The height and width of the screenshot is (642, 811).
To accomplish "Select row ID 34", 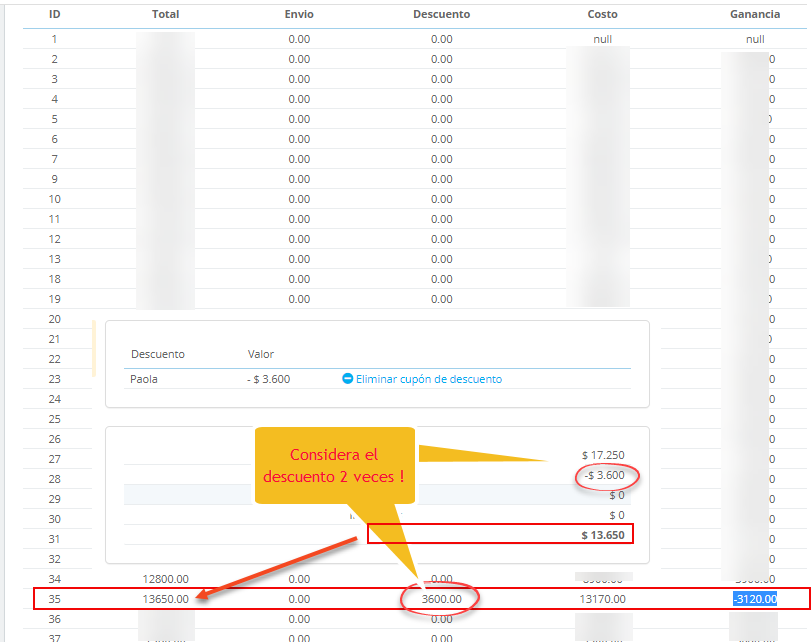I will pos(54,579).
